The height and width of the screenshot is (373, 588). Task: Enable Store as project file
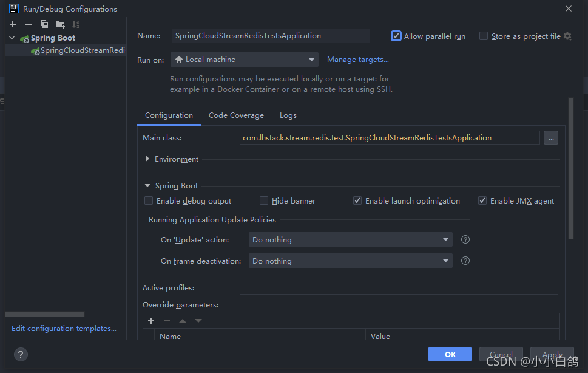pos(484,36)
